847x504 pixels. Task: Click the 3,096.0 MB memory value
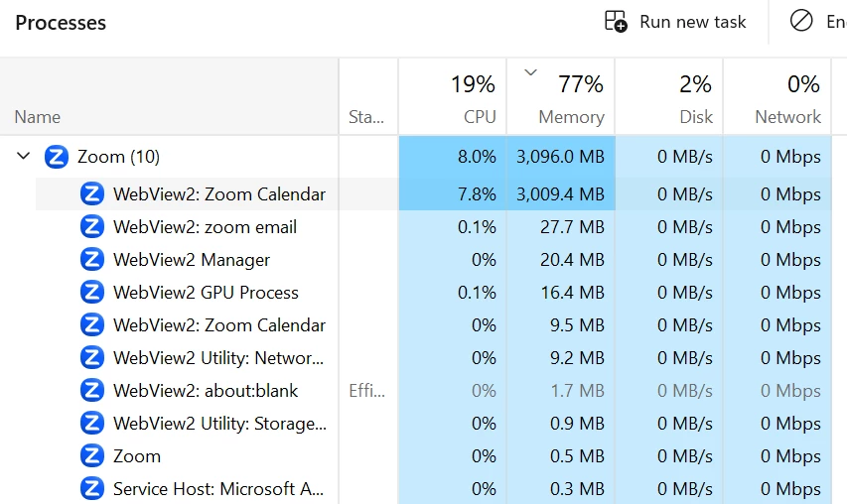pos(560,157)
